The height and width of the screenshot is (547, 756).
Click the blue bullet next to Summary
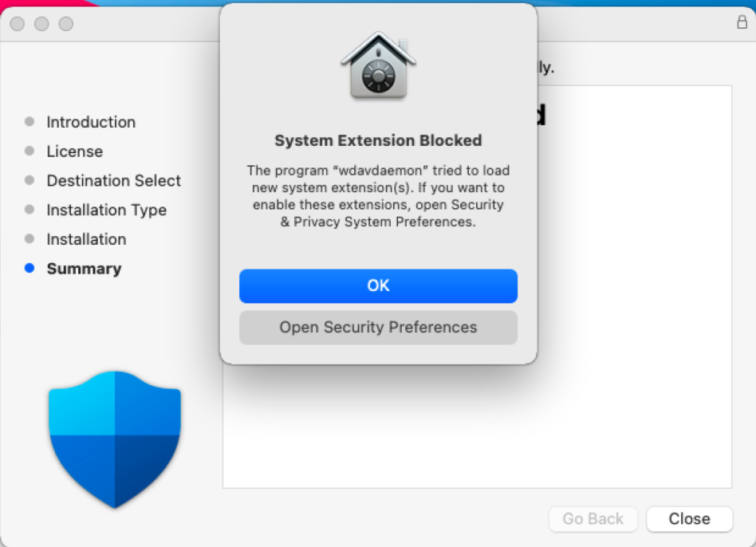pyautogui.click(x=30, y=268)
